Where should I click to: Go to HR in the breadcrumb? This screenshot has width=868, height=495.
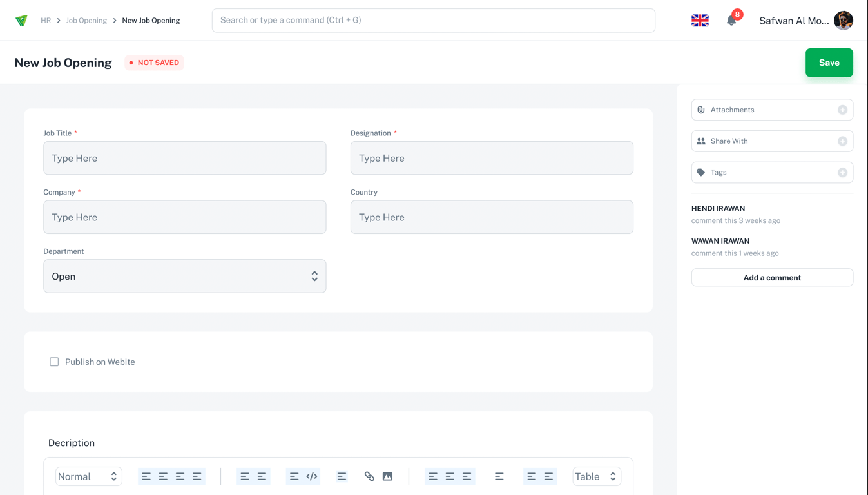(46, 21)
